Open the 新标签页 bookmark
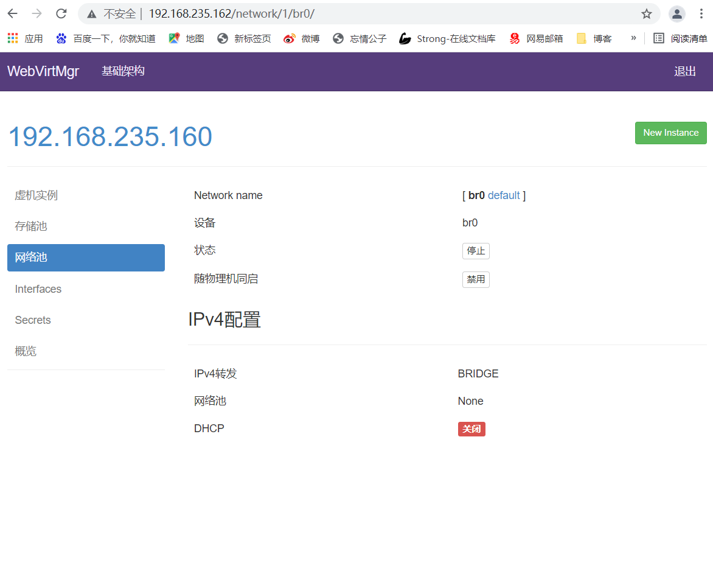Screen dimensions: 713x588 244,39
